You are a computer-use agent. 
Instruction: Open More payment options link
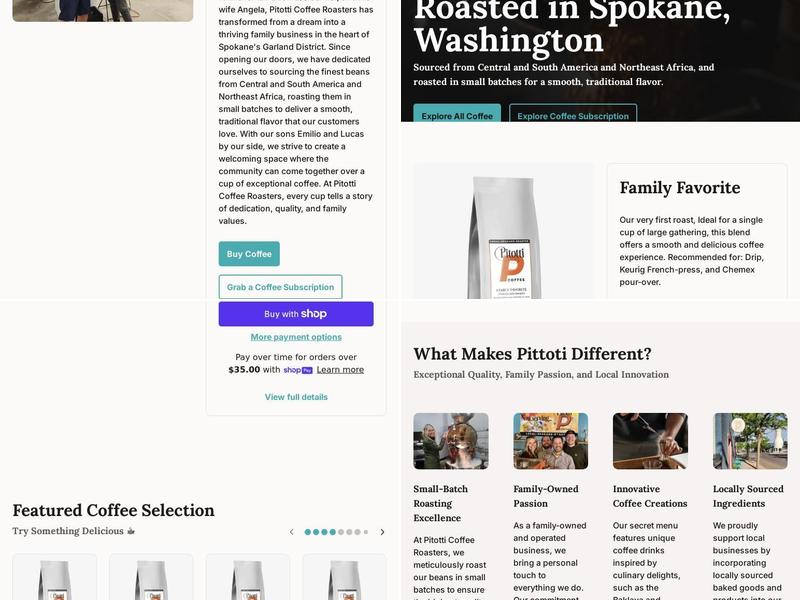pos(296,337)
